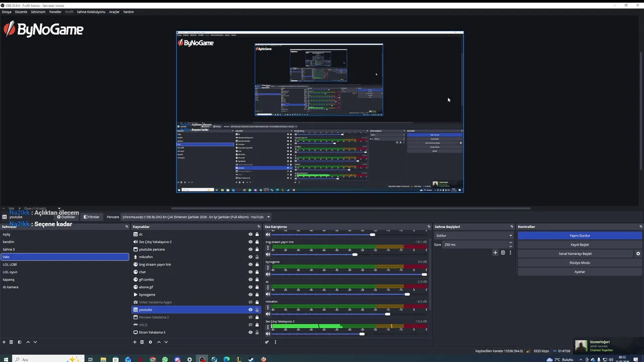
Task: Open the preview zoom percentage dropdown
Action: tap(59, 209)
